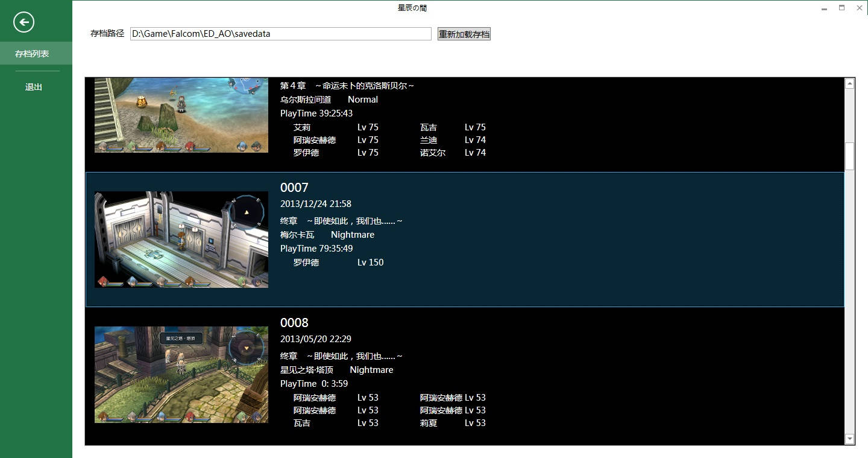Click Nightmare label in save 0008
Screen dimensions: 868x458
pyautogui.click(x=371, y=370)
